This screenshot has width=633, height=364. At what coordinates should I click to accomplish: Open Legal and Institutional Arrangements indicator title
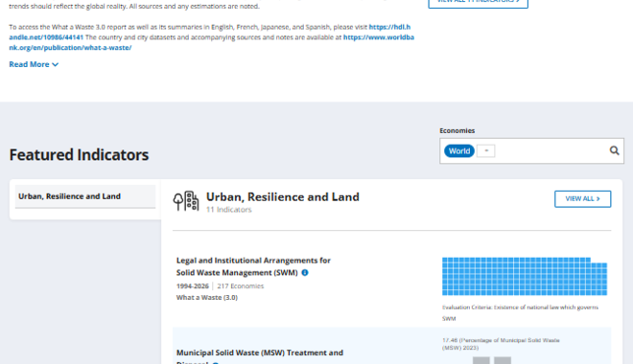coord(253,266)
